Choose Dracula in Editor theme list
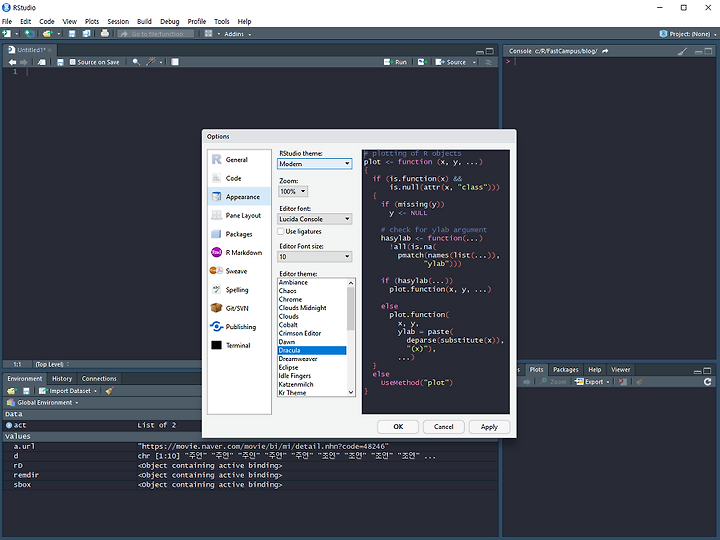 [312, 350]
